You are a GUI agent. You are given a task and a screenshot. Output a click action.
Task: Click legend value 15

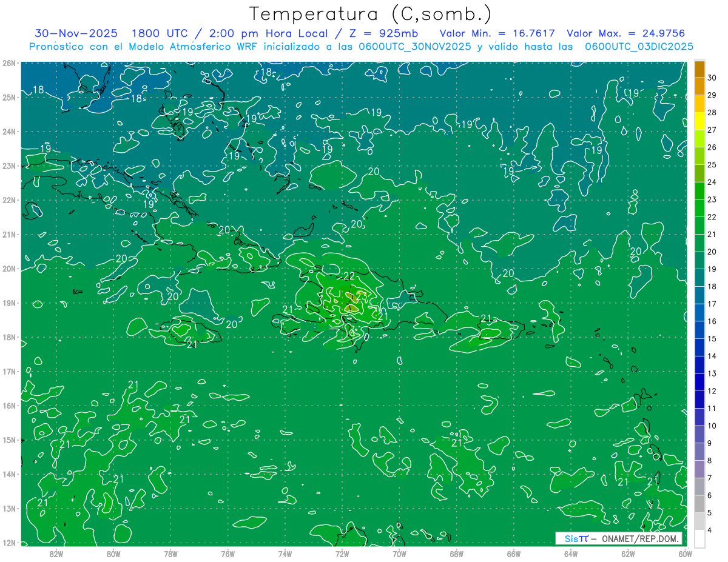point(712,338)
